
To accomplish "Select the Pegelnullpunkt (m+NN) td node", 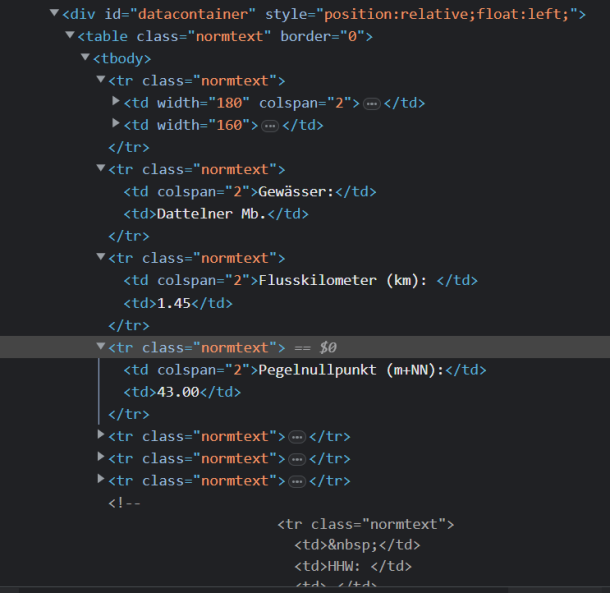I will click(x=304, y=370).
